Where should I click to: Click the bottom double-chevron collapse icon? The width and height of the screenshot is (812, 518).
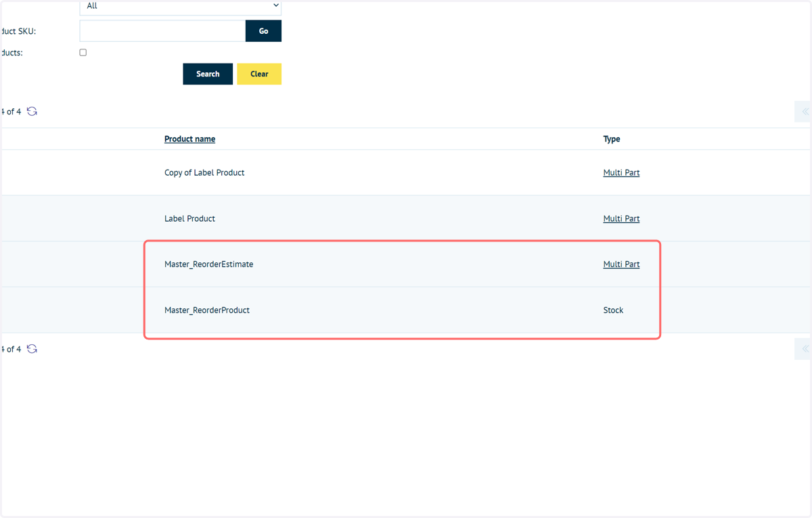click(804, 349)
